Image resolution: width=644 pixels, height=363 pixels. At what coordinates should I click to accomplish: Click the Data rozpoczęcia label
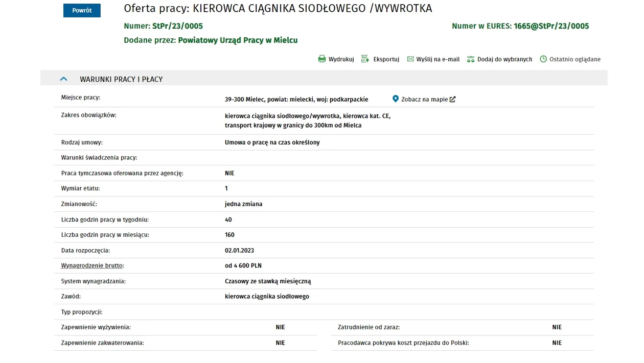85,251
